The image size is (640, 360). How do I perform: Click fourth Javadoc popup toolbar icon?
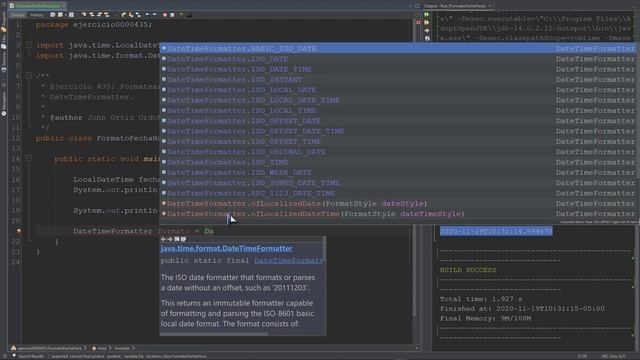coord(183,239)
